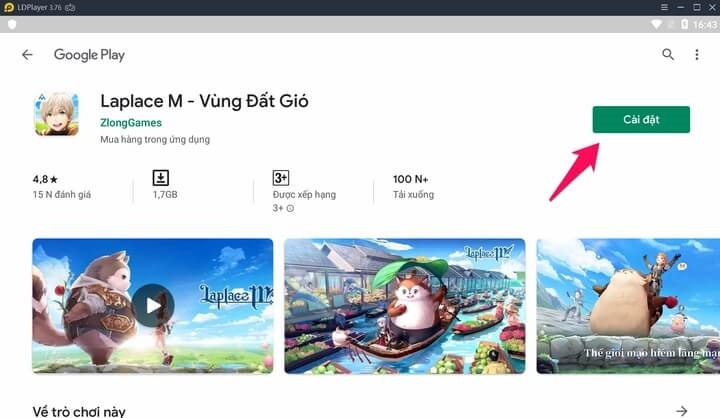Viewport: 720px width, 418px height.
Task: Expand Về trò chơi này arrow
Action: click(x=682, y=411)
